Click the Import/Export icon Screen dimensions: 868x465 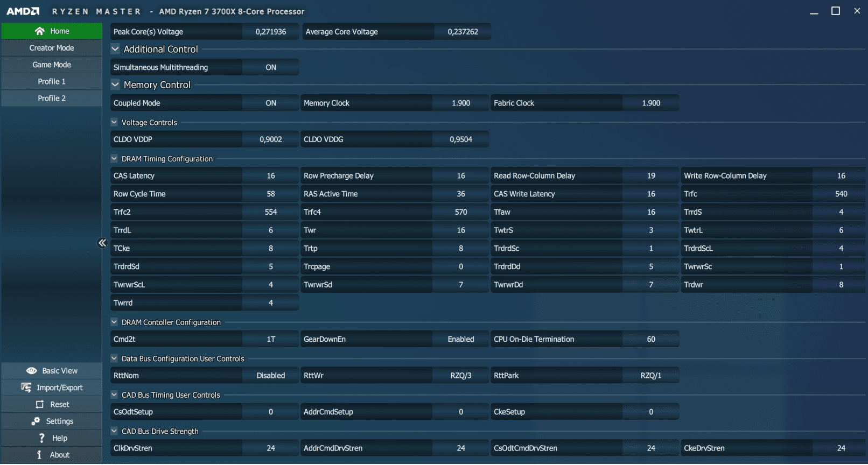pyautogui.click(x=26, y=387)
